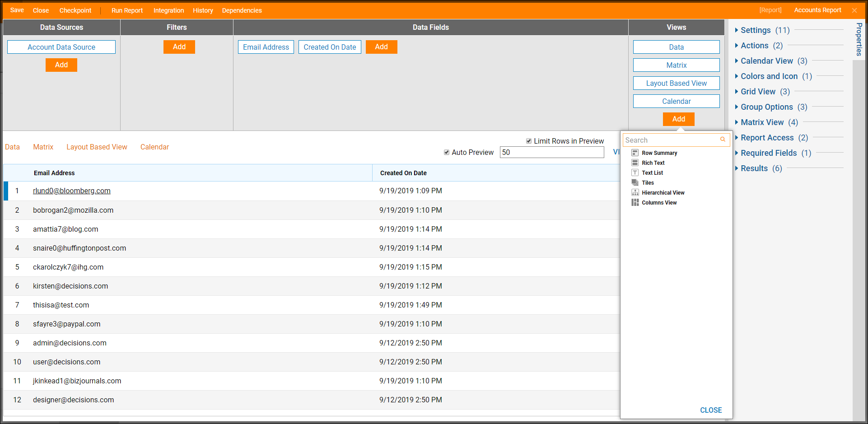Select Text List from the list

(653, 172)
